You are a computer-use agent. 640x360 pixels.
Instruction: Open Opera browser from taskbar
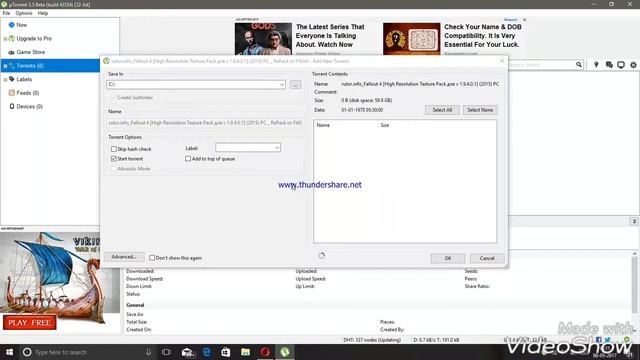point(265,352)
